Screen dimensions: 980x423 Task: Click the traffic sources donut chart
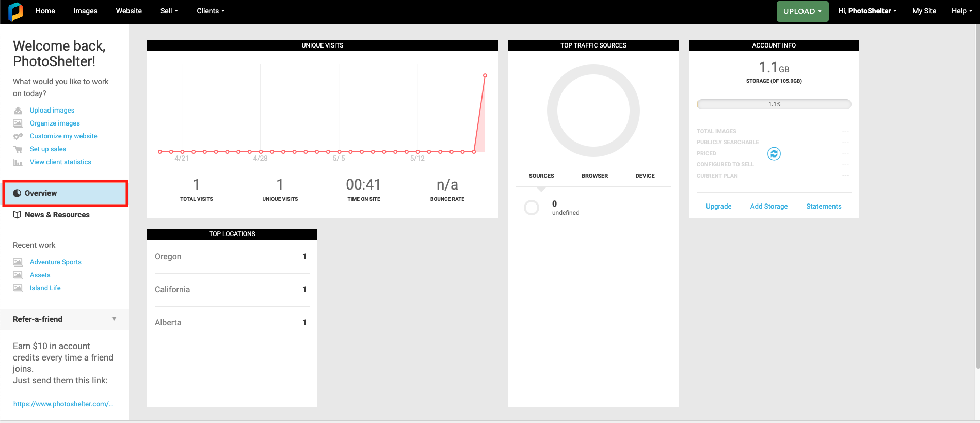click(593, 111)
